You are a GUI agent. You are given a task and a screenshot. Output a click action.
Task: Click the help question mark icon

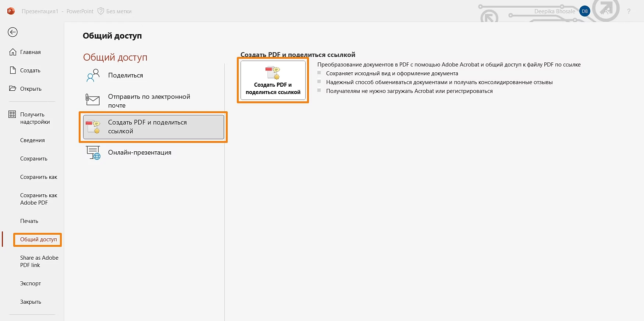click(629, 11)
